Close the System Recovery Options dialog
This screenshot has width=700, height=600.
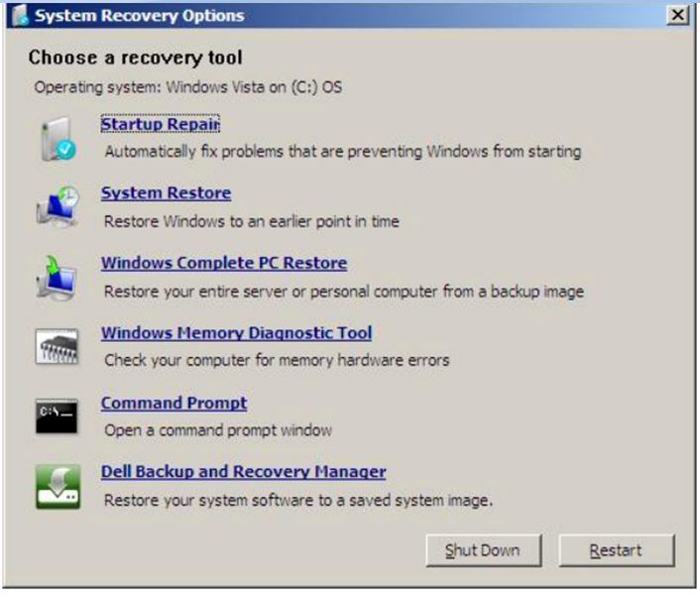click(677, 15)
